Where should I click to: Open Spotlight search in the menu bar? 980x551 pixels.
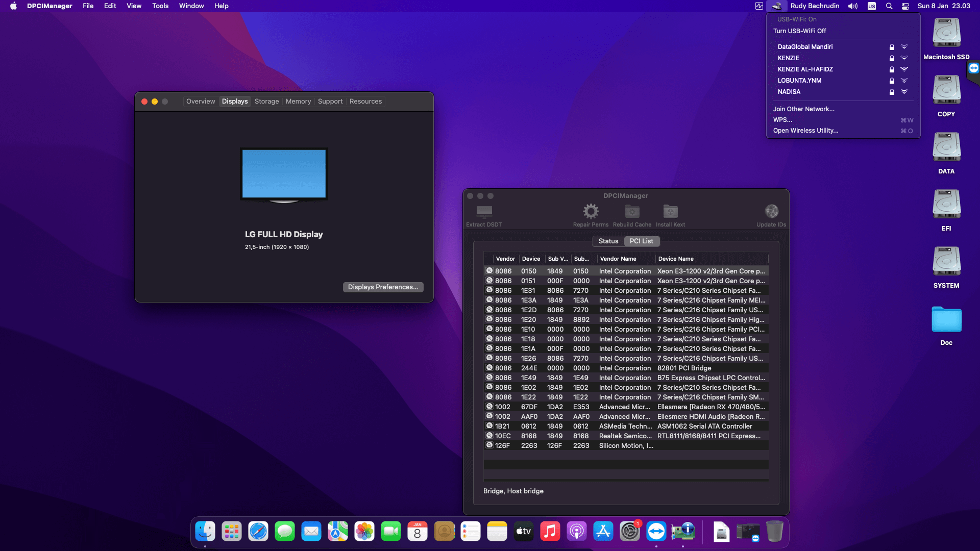[x=889, y=6]
